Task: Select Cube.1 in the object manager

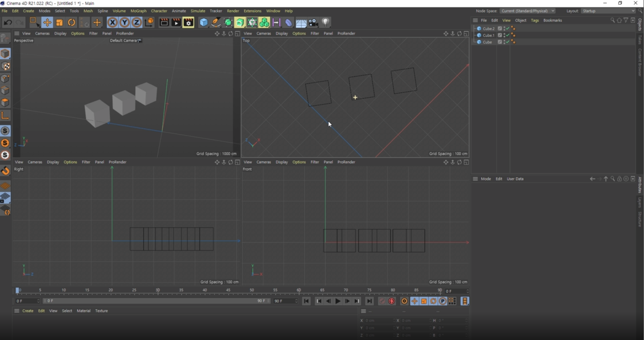Action: [488, 35]
